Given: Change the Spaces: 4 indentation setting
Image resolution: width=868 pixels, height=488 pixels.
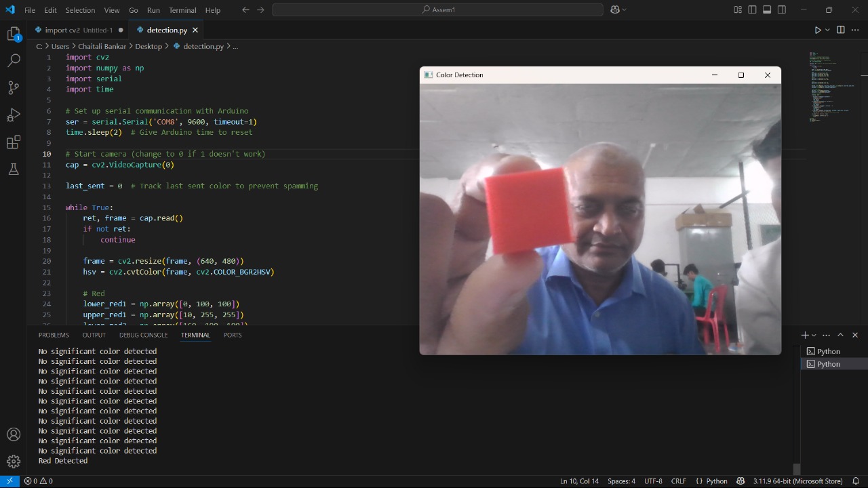Looking at the screenshot, I should tap(622, 481).
